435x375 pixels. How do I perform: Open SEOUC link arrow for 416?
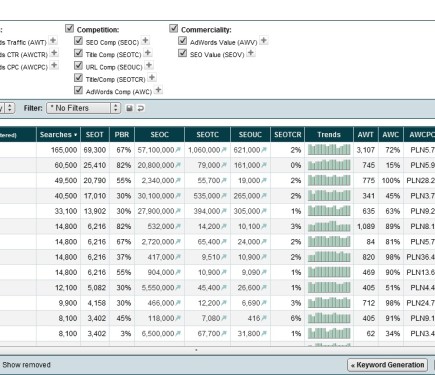(x=264, y=319)
